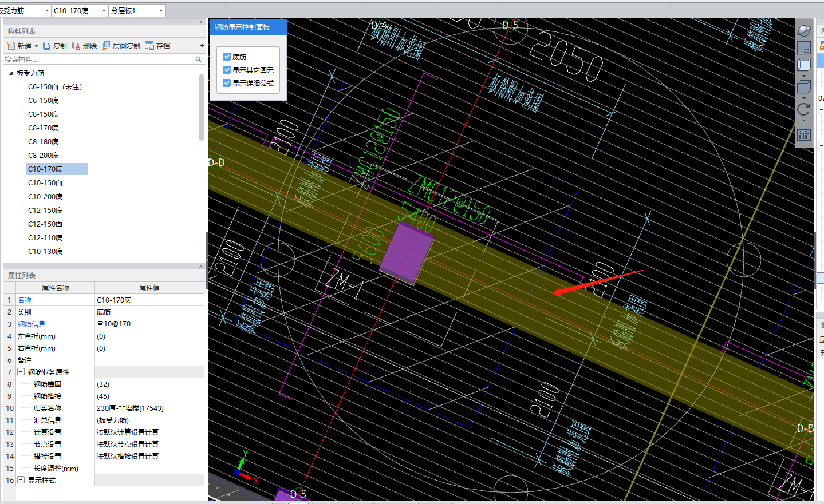Select C8-200底 in component list
Screen dimensions: 824x504
(44, 156)
